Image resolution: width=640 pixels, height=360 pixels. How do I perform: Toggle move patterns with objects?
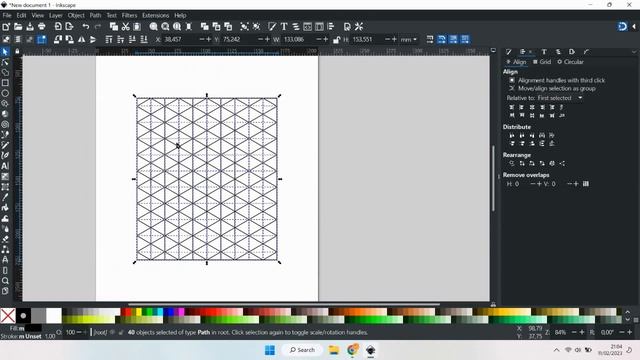465,40
